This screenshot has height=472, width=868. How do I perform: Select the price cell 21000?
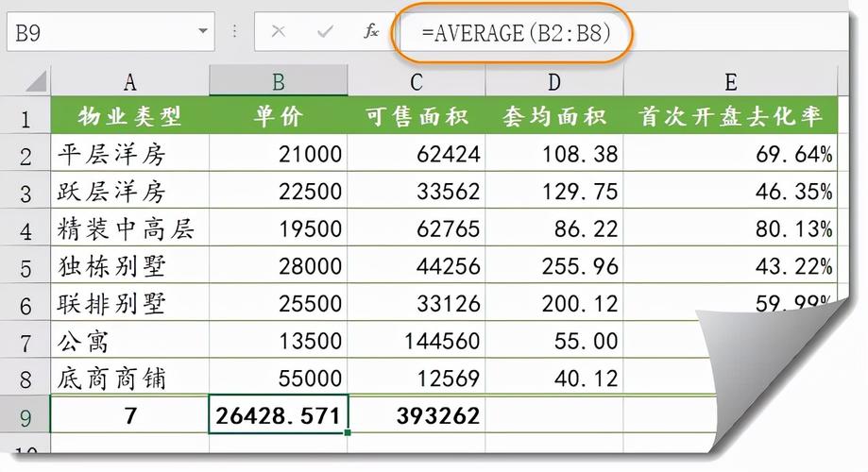coord(279,153)
